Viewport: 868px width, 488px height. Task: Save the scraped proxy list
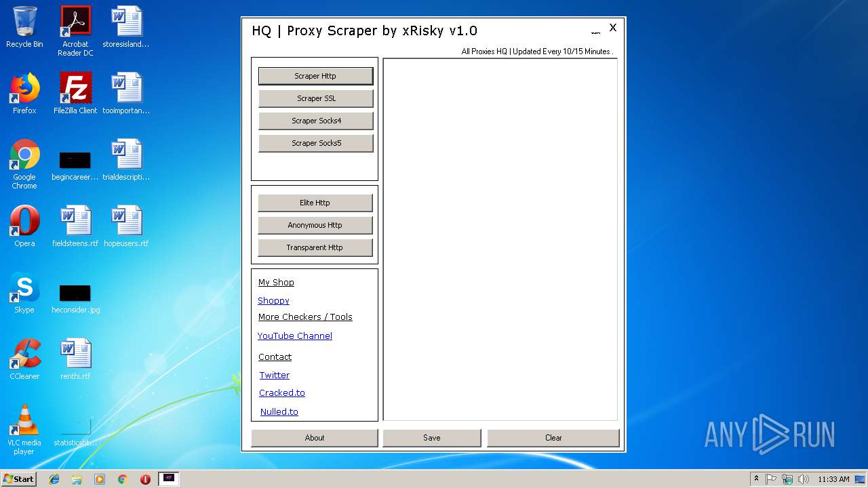[x=432, y=438]
